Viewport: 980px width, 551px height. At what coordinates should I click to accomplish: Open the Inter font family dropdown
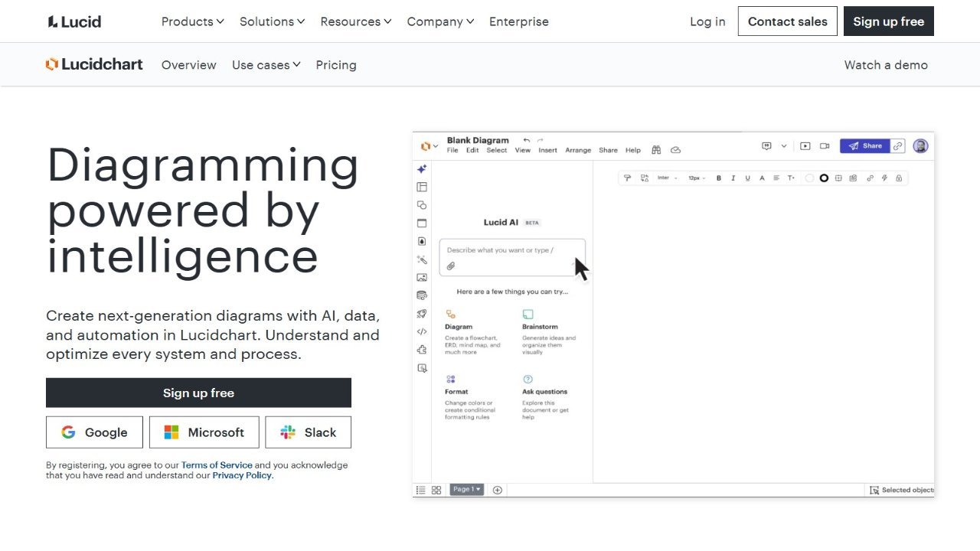[x=667, y=178]
